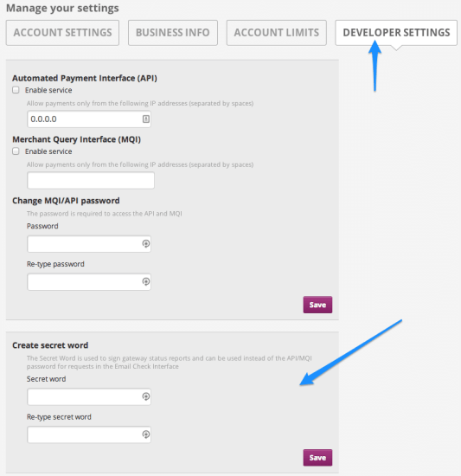Switch to the Business Info tab

coord(173,33)
